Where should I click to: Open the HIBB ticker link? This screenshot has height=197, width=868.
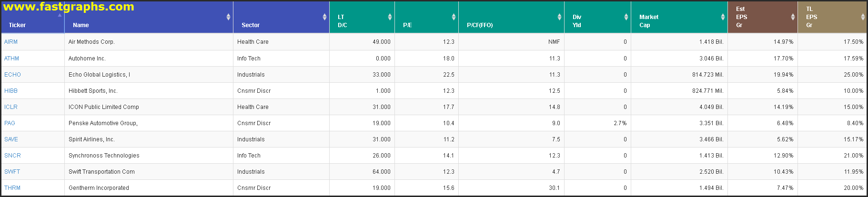click(11, 91)
